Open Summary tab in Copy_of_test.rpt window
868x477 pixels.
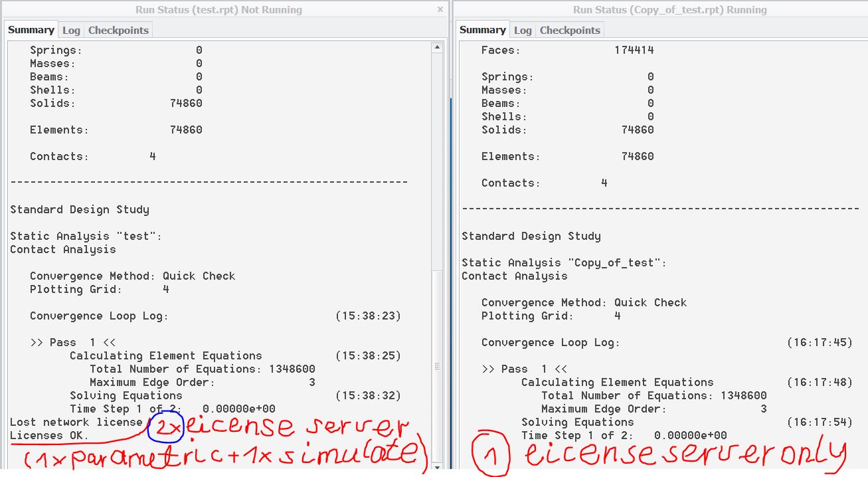click(483, 30)
